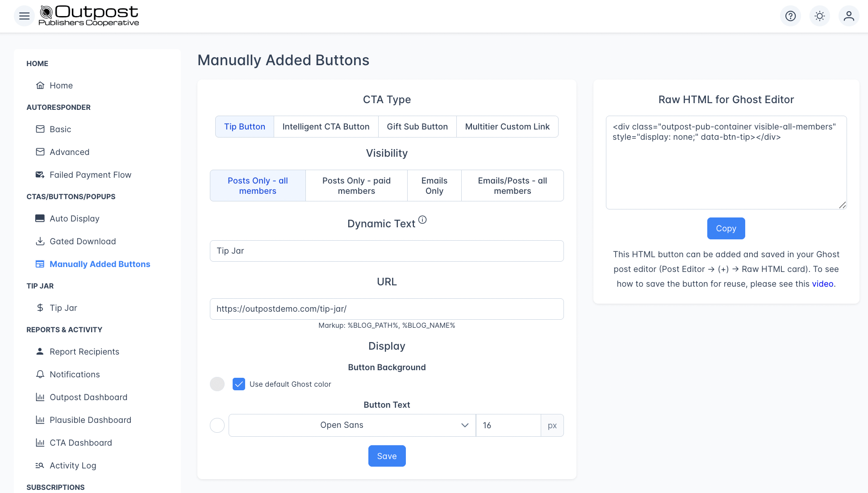Click the Advanced envelope icon
The width and height of the screenshot is (868, 493).
click(x=40, y=152)
